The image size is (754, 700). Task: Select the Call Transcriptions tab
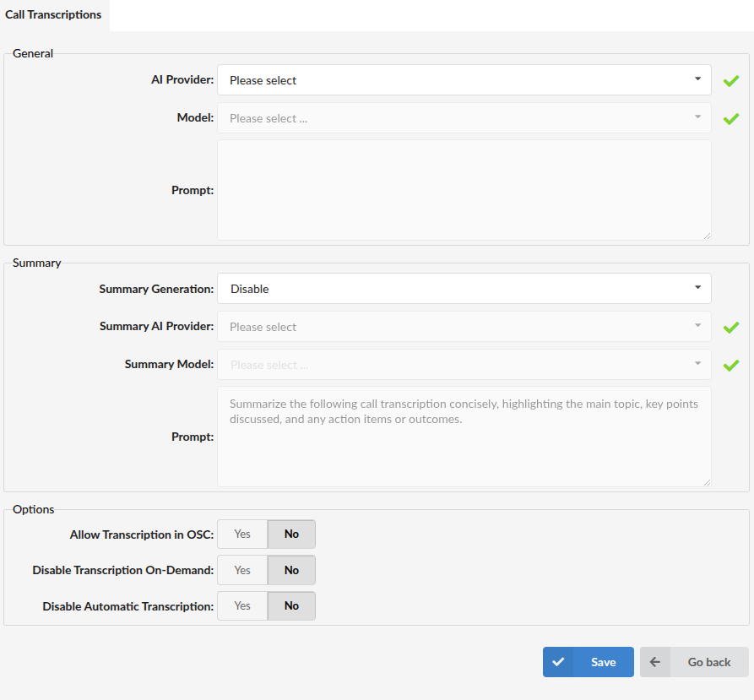[x=53, y=15]
